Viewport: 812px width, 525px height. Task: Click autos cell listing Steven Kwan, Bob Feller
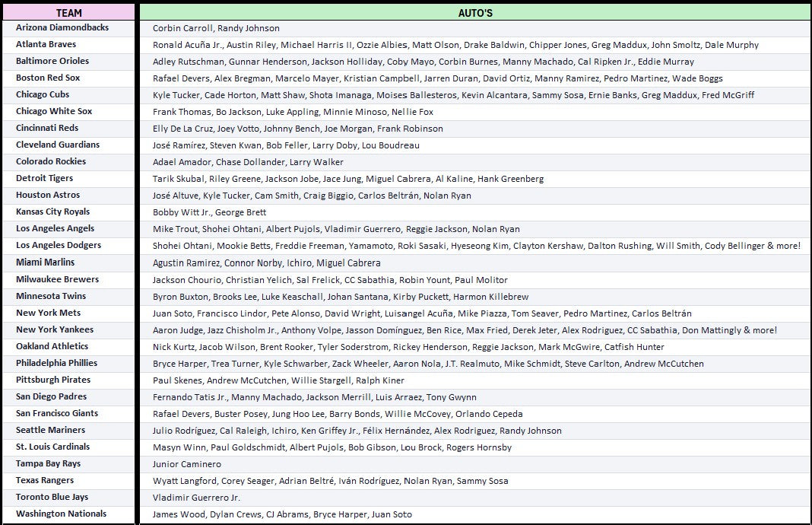point(475,145)
